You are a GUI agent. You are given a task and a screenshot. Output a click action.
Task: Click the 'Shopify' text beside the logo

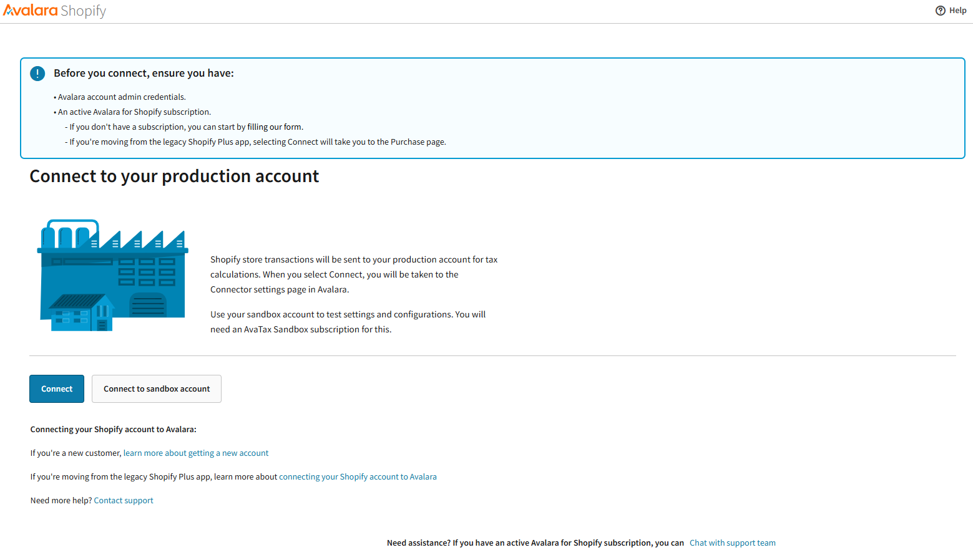click(84, 11)
